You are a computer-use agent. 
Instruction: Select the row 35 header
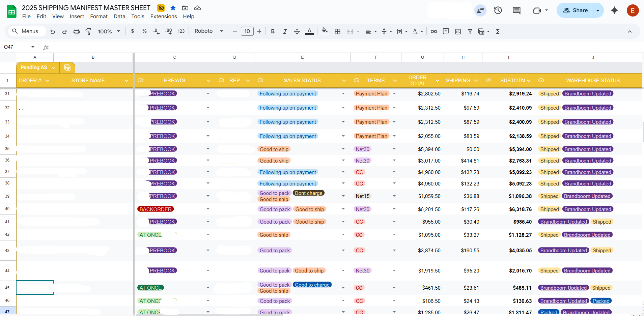coord(7,149)
